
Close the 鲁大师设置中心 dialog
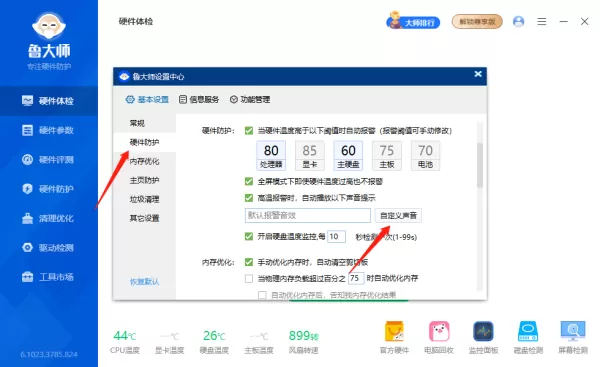(x=478, y=74)
